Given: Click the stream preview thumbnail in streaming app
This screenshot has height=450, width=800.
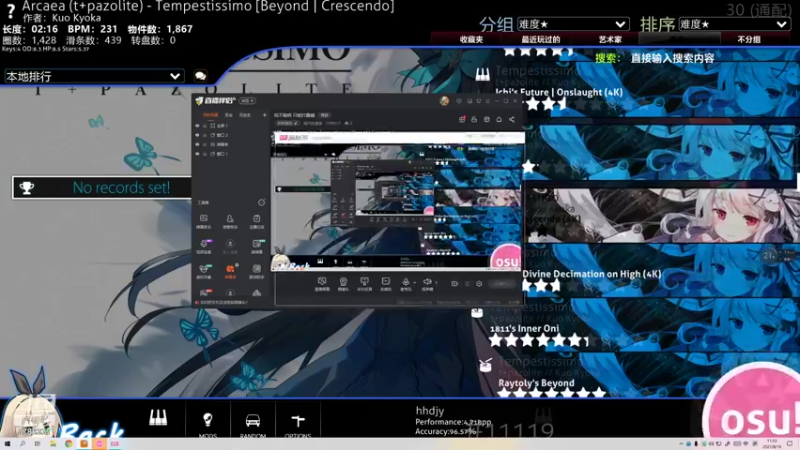Looking at the screenshot, I should click(397, 202).
